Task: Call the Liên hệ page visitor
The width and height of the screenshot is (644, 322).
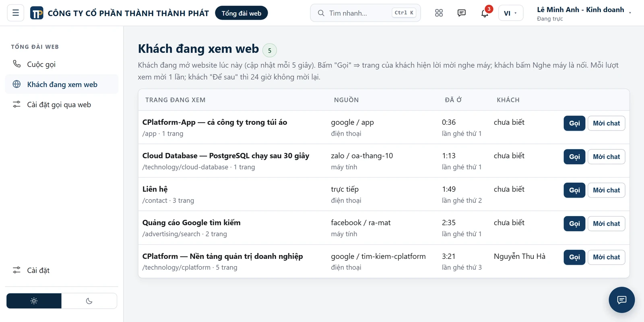Action: 574,190
